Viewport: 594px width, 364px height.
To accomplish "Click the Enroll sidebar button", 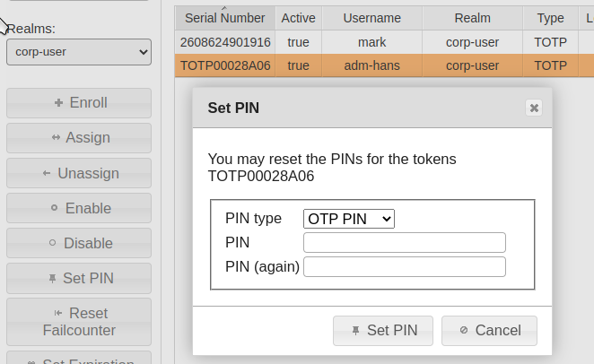I will pyautogui.click(x=79, y=103).
